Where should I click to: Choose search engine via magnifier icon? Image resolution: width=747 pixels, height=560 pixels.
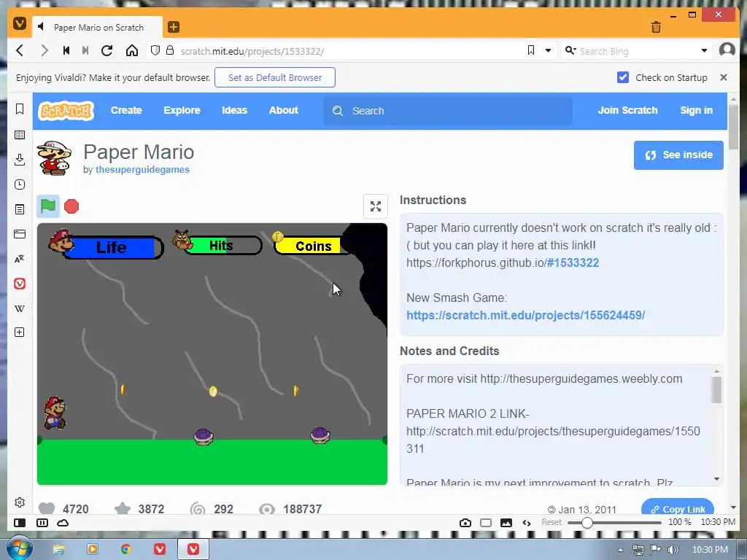570,50
